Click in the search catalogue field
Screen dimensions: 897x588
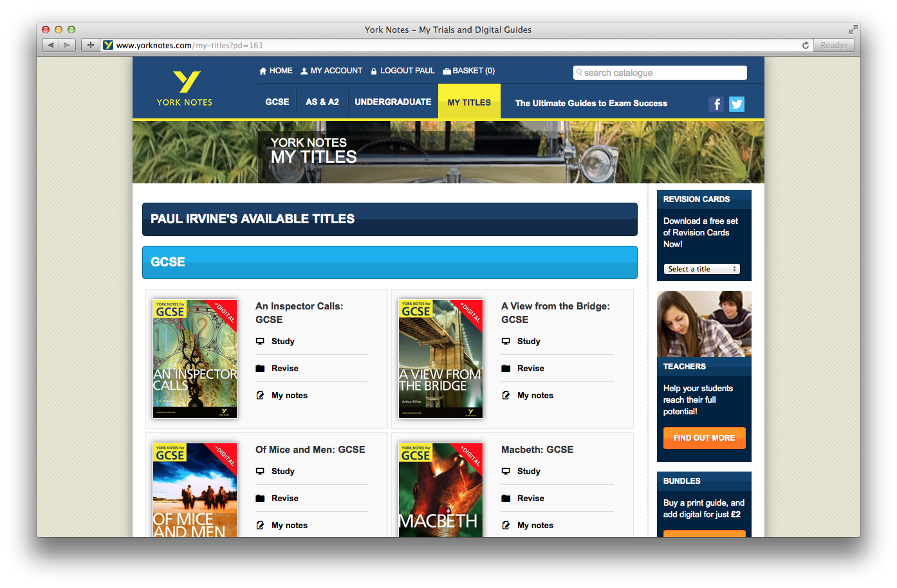pos(660,73)
